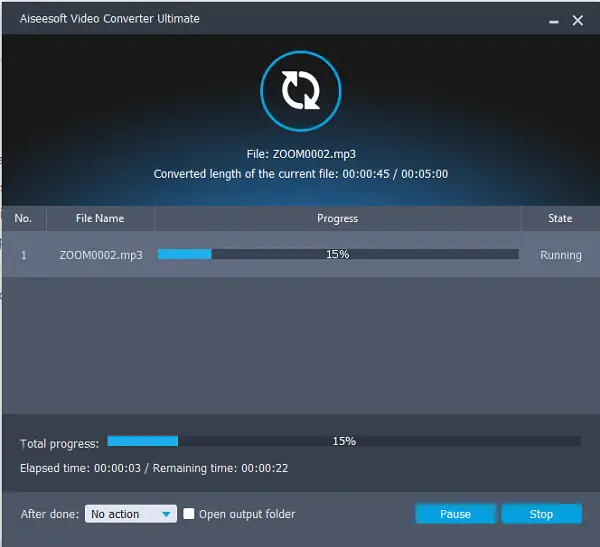Click the No. column header

[x=24, y=219]
